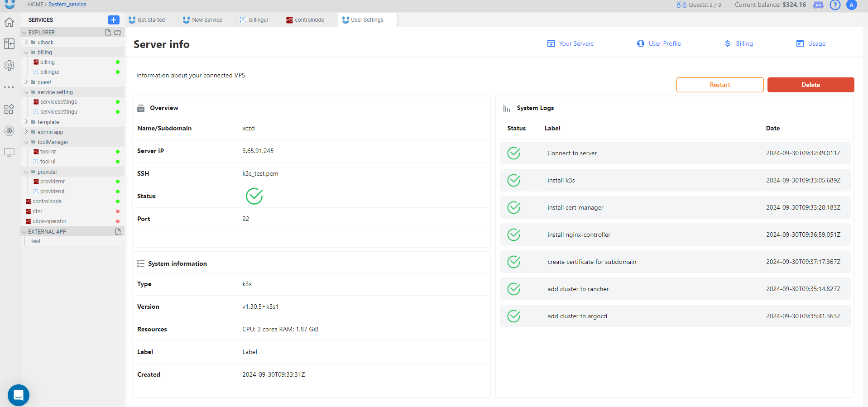Open the Kubernetes wheel icon in left rail

9,131
